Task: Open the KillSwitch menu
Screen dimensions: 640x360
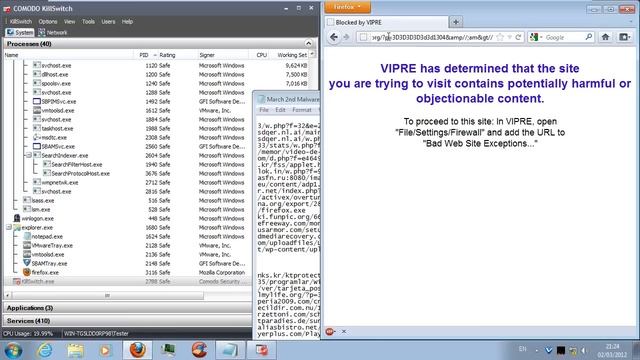Action: pos(21,22)
